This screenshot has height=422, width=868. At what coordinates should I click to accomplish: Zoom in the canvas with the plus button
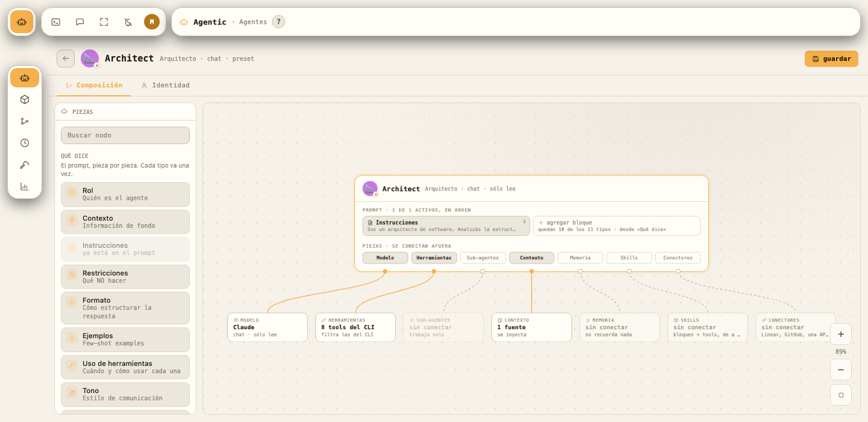841,334
